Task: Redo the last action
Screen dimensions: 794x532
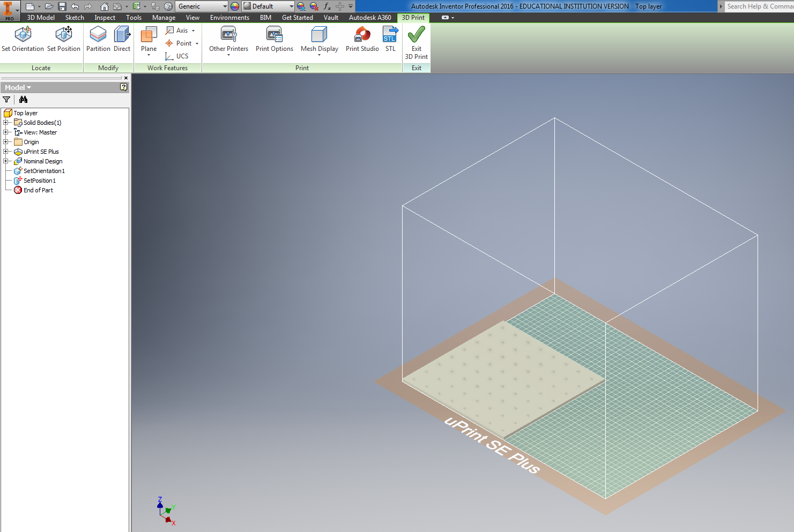Action: [88, 6]
